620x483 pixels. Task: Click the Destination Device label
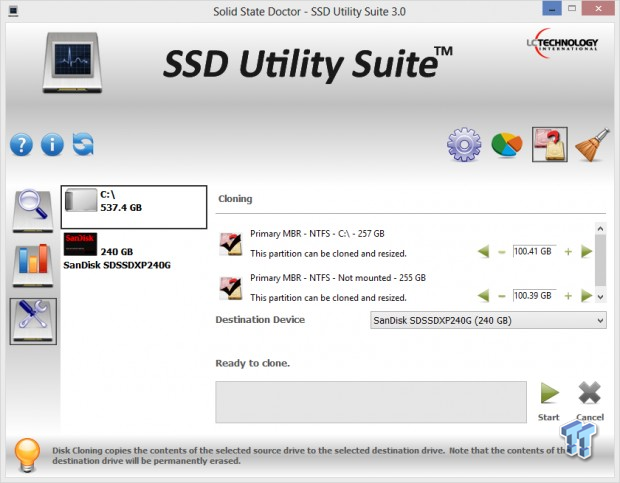point(260,320)
